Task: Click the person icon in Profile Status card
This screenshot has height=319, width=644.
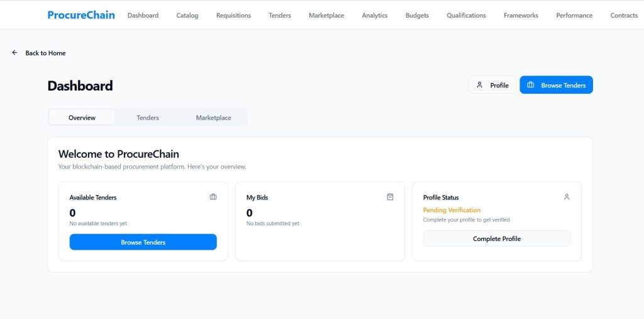Action: [567, 197]
